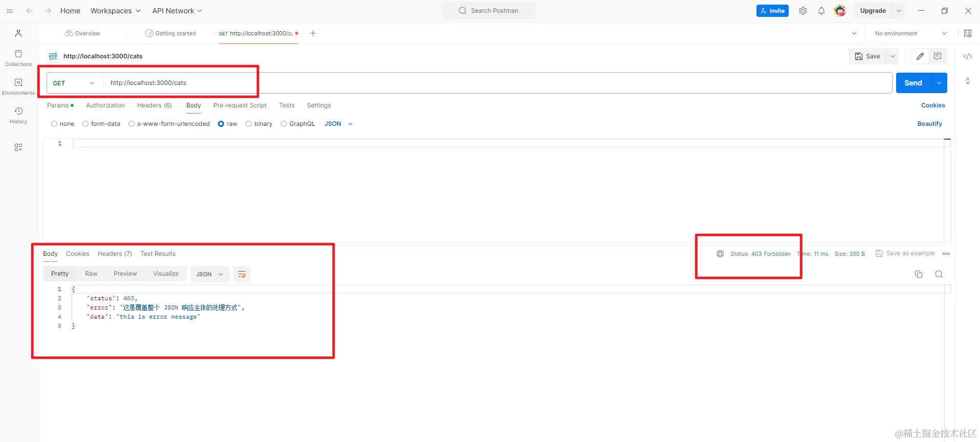Image resolution: width=980 pixels, height=442 pixels.
Task: Click the wrap lines icon in response
Action: [x=242, y=274]
